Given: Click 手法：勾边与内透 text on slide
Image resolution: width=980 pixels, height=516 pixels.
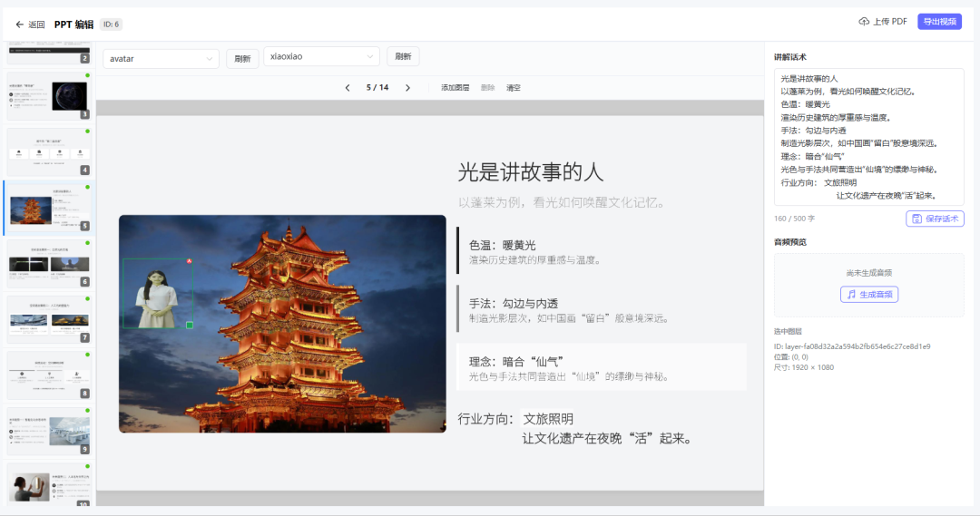Looking at the screenshot, I should [514, 303].
